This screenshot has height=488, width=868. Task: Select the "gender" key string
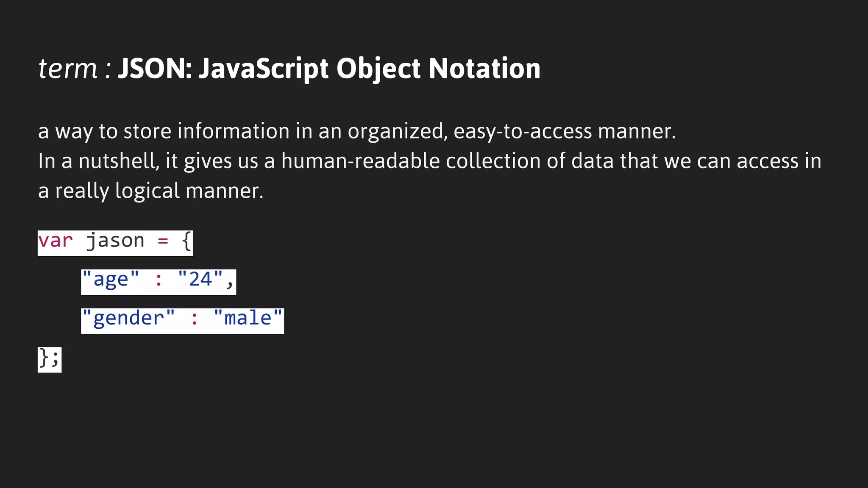pos(128,319)
